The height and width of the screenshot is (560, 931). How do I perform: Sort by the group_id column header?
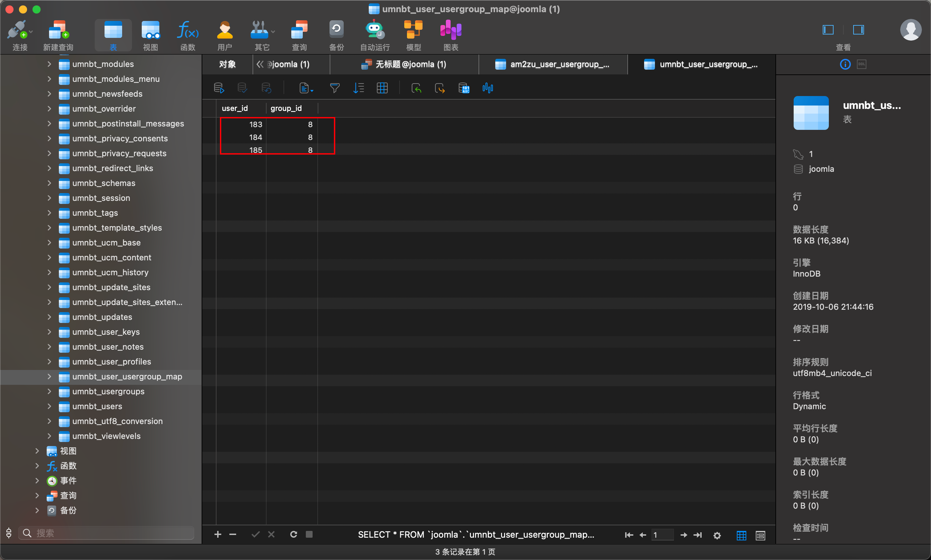point(292,108)
